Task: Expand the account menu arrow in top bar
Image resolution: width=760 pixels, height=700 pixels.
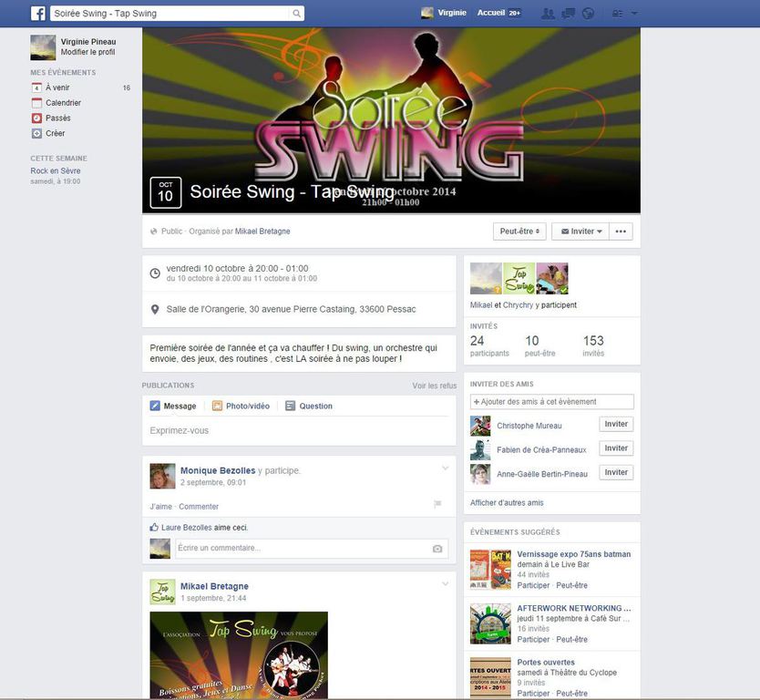Action: 634,14
